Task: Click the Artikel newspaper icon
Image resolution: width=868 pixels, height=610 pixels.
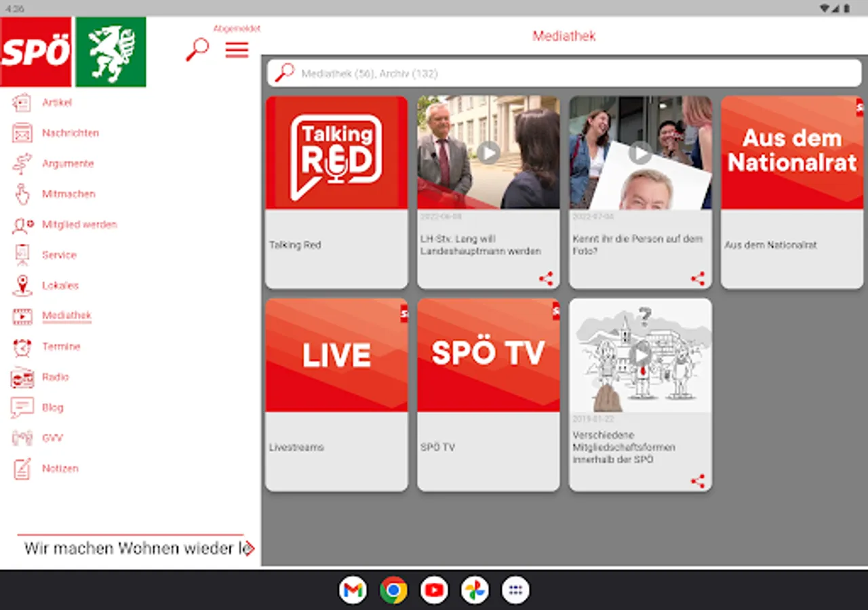Action: pos(22,102)
